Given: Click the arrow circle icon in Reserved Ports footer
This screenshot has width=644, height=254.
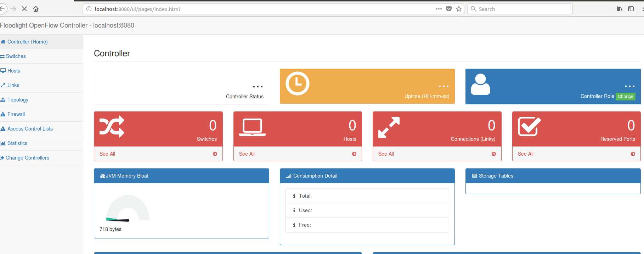Looking at the screenshot, I should pyautogui.click(x=633, y=154).
